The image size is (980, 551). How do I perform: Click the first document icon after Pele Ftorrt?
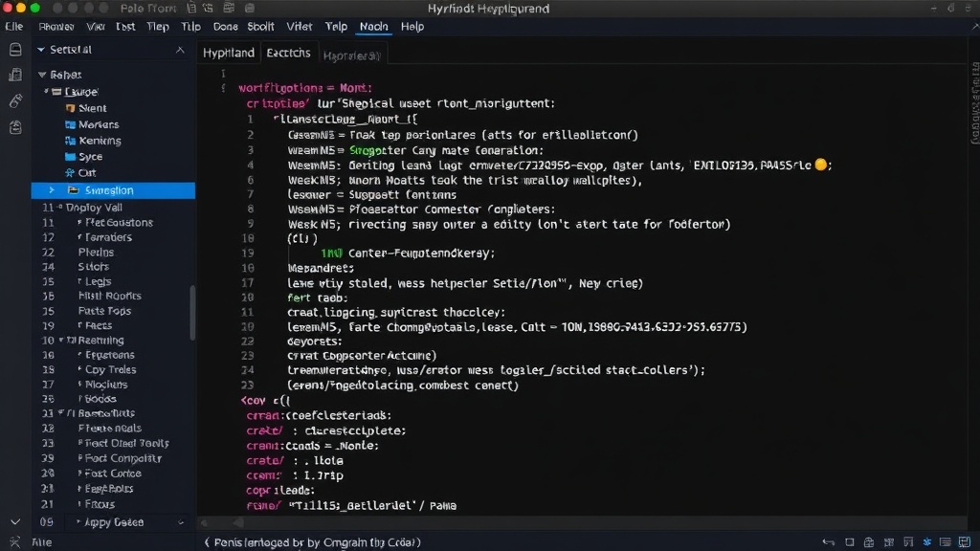click(191, 8)
